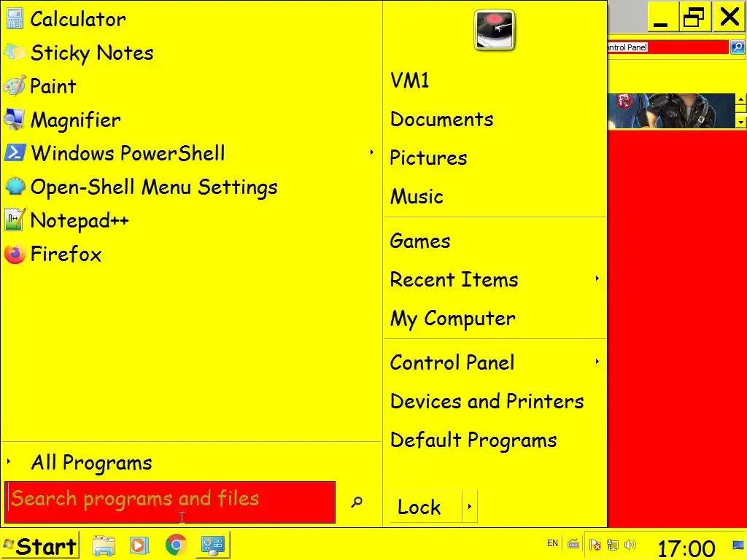Open Default Programs

coord(495,440)
